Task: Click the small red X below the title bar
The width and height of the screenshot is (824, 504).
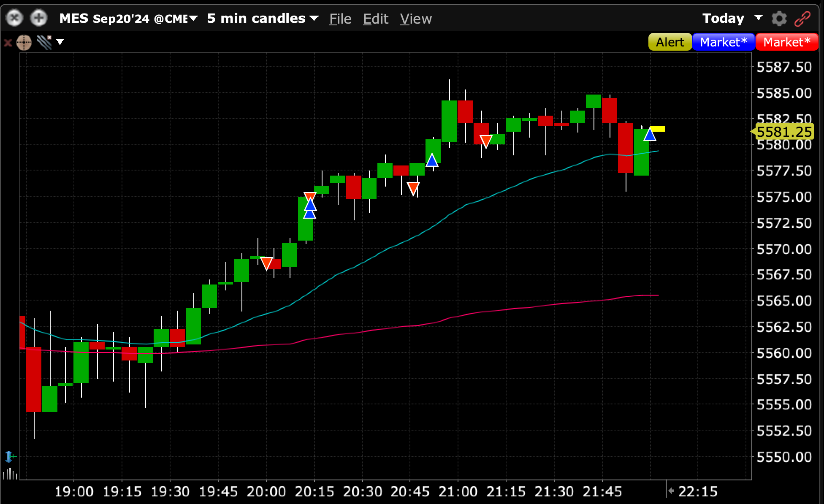Action: tap(8, 42)
